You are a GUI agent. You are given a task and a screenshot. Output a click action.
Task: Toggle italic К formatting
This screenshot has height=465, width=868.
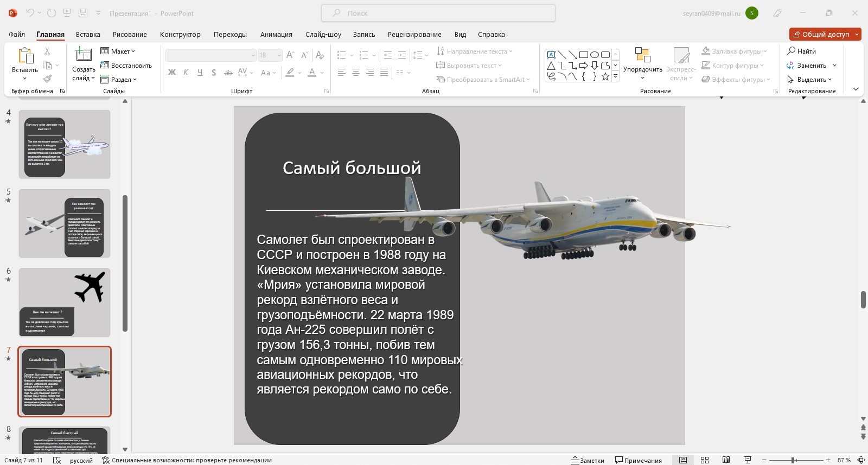tap(186, 72)
